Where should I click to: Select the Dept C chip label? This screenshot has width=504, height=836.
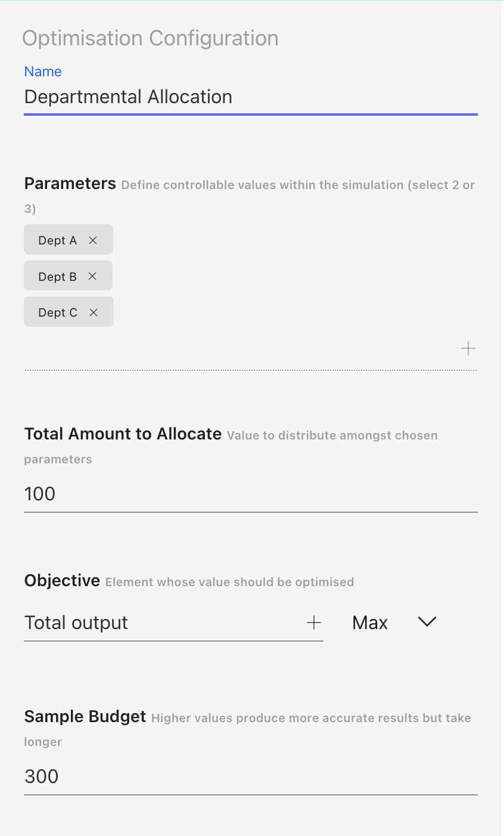tap(58, 312)
